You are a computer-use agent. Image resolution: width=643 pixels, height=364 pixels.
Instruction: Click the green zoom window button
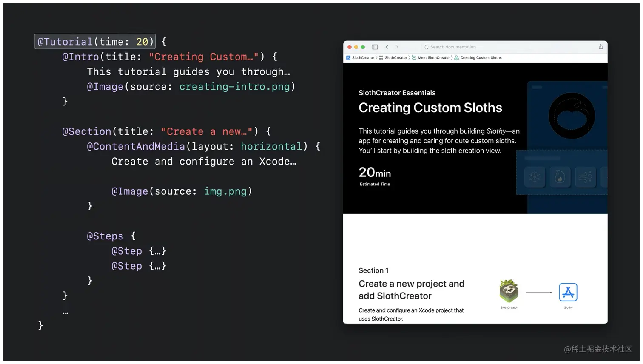pos(363,47)
